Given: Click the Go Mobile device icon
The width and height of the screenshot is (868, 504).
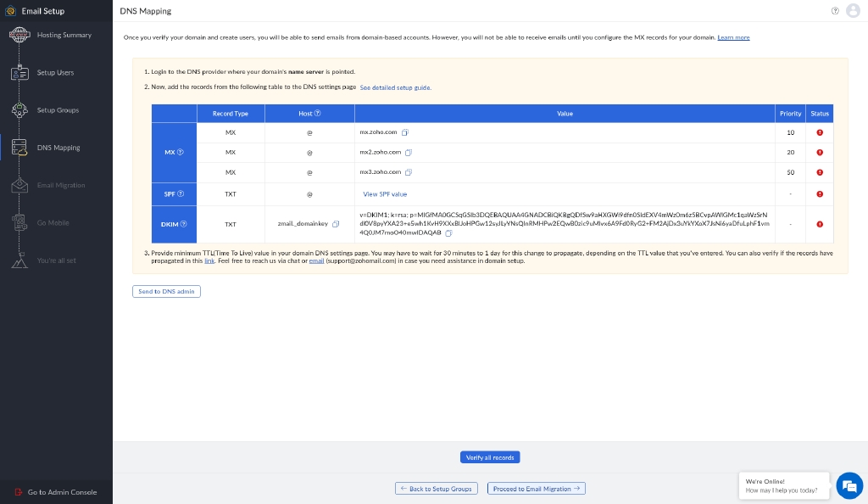Looking at the screenshot, I should [19, 222].
